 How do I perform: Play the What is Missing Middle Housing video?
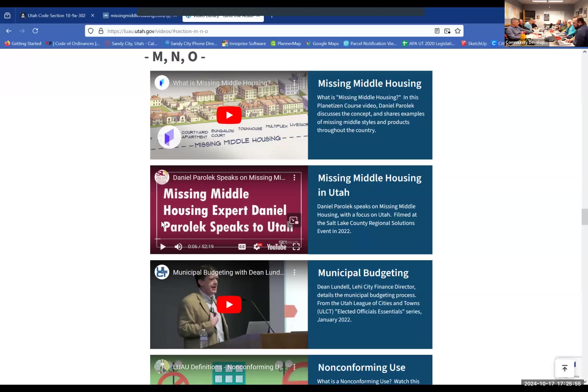[x=229, y=115]
